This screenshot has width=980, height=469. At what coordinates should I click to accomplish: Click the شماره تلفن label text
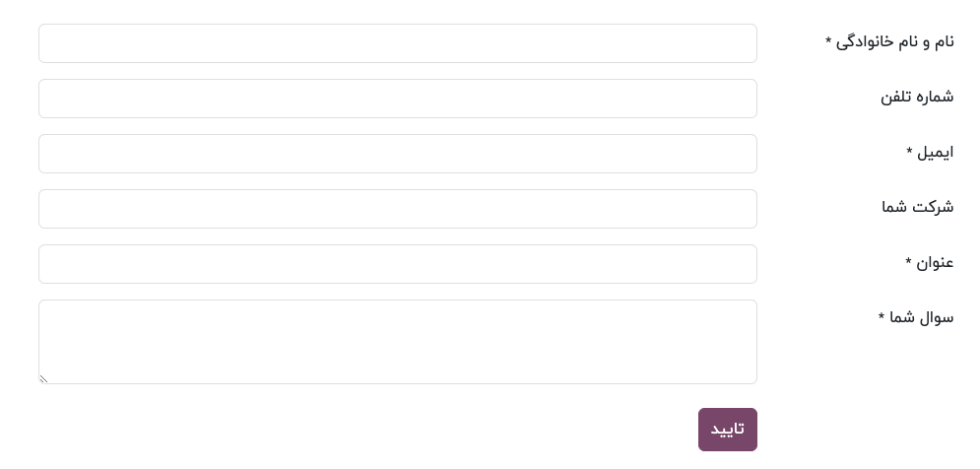click(x=917, y=97)
